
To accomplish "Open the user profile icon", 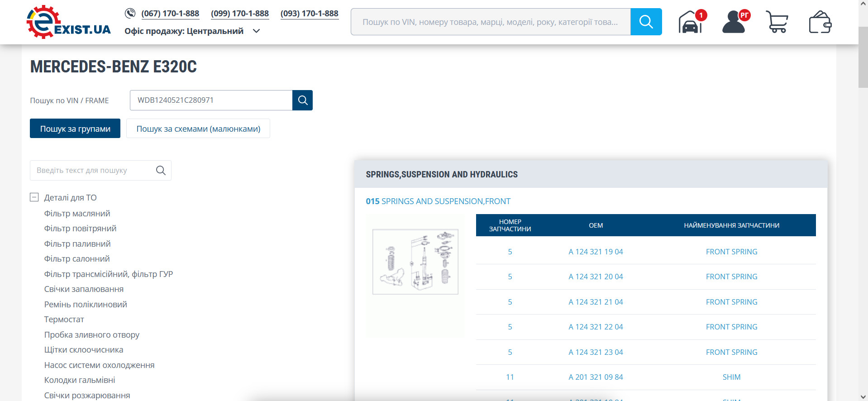I will coord(734,22).
